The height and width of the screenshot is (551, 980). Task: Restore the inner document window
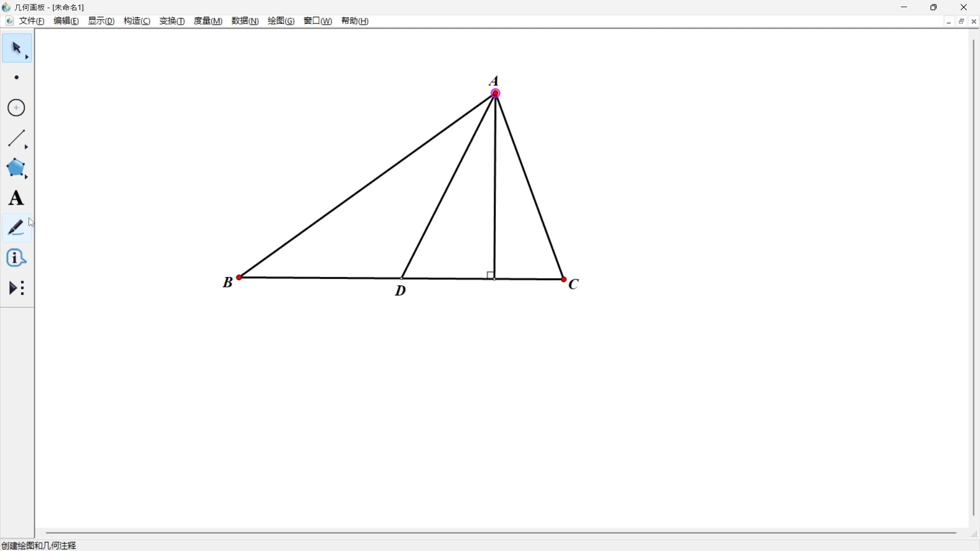coord(962,21)
